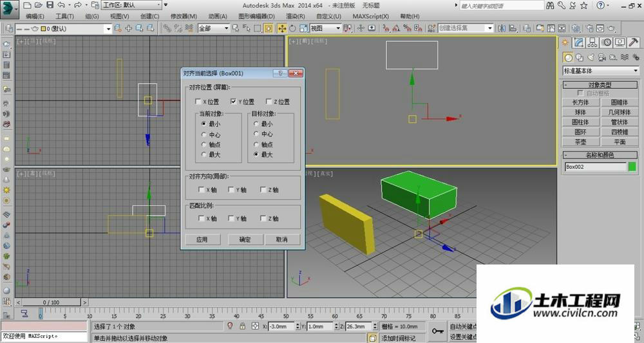644x343 pixels.
Task: Select the Lights creation category icon
Action: (591, 57)
